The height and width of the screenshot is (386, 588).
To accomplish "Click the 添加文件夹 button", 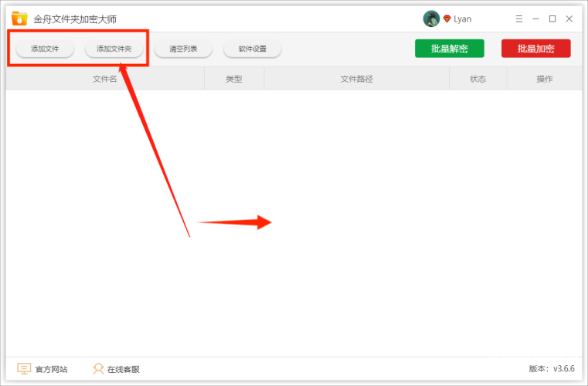I will pos(114,49).
